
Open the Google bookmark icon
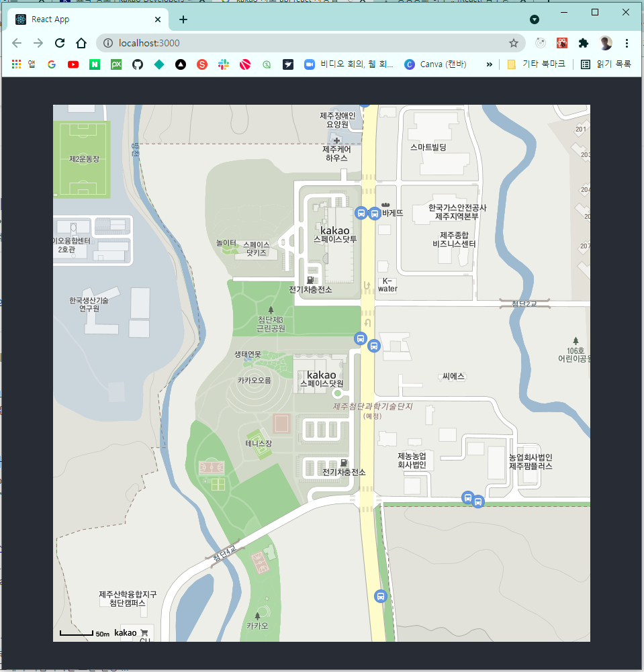pyautogui.click(x=52, y=64)
